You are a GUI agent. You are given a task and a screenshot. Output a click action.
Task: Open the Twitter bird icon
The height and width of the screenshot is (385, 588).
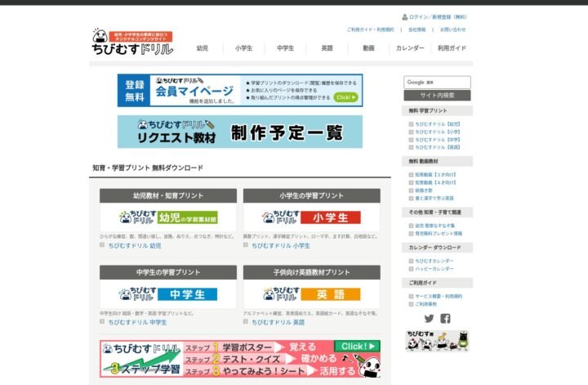430,319
